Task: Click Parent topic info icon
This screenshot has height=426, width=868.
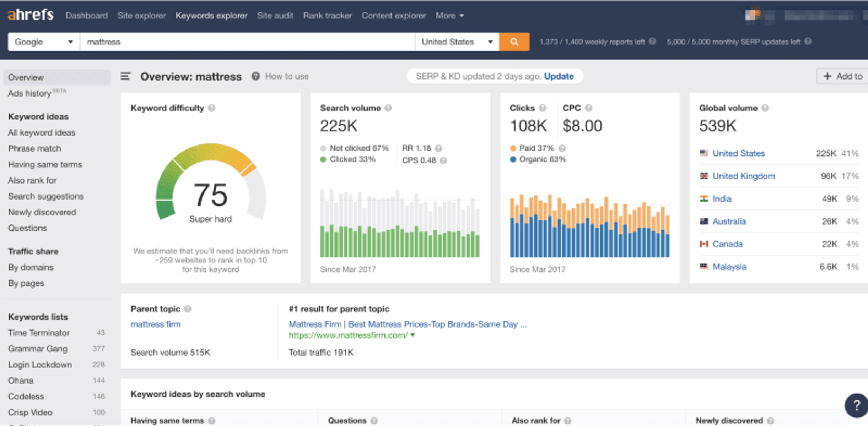Action: pyautogui.click(x=188, y=309)
